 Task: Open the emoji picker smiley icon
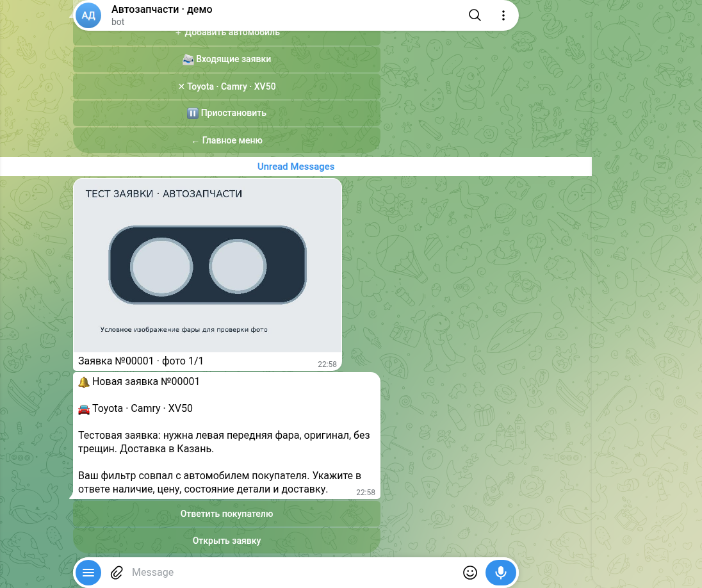coord(470,573)
